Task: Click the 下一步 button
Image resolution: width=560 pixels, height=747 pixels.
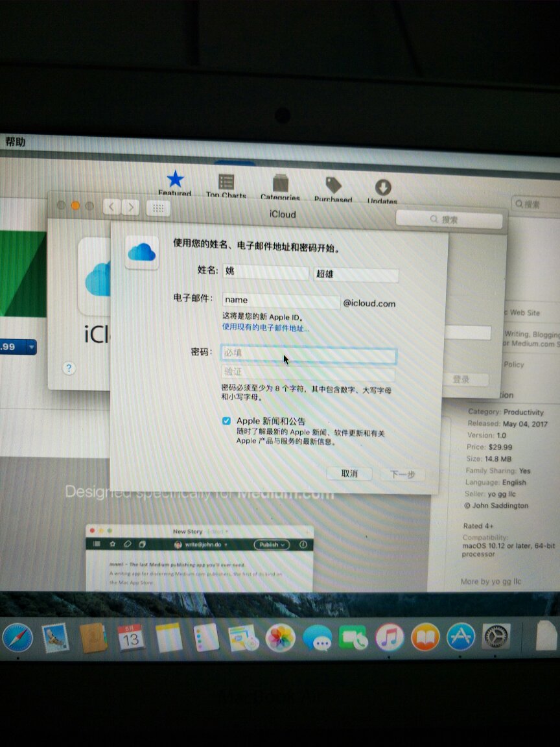Action: pos(402,474)
